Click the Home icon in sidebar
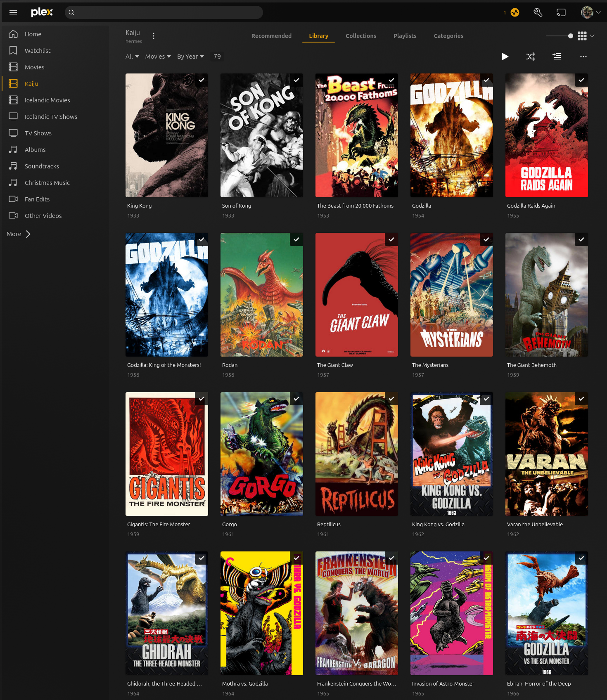Image resolution: width=607 pixels, height=700 pixels. tap(13, 34)
